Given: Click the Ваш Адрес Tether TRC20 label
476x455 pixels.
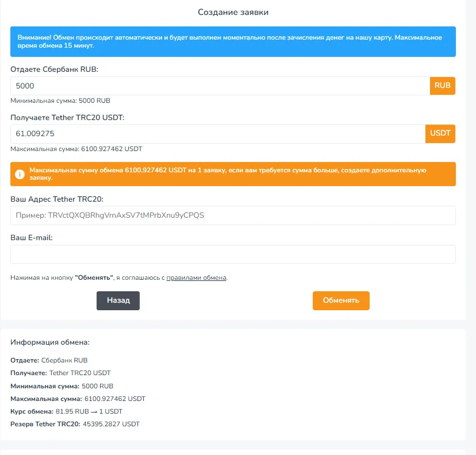Looking at the screenshot, I should pos(57,199).
